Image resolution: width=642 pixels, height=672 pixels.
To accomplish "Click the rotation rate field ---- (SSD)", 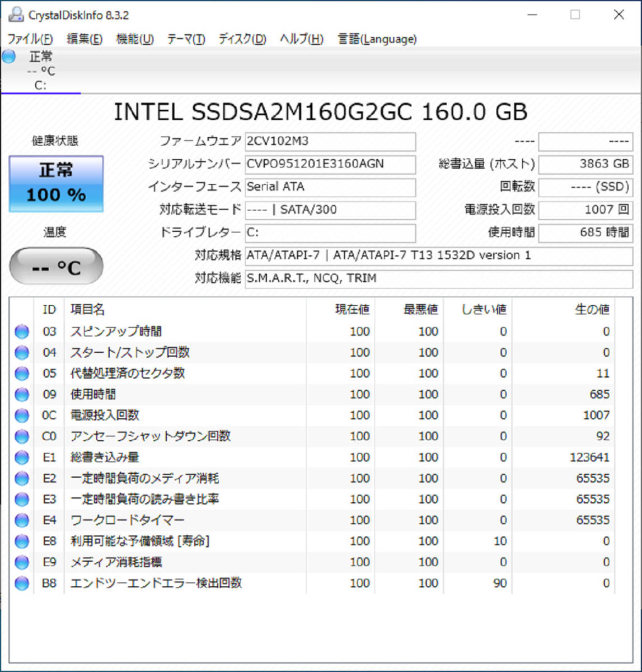I will 585,187.
